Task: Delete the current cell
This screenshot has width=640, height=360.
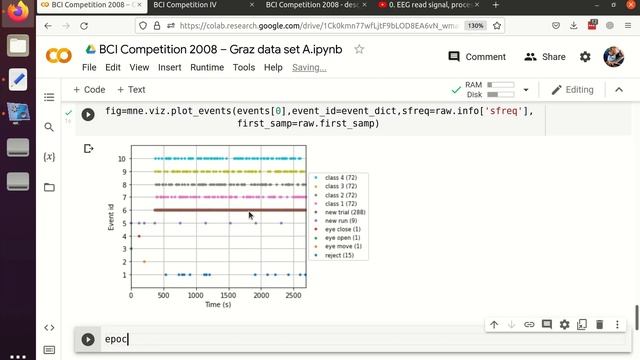Action: tap(600, 324)
